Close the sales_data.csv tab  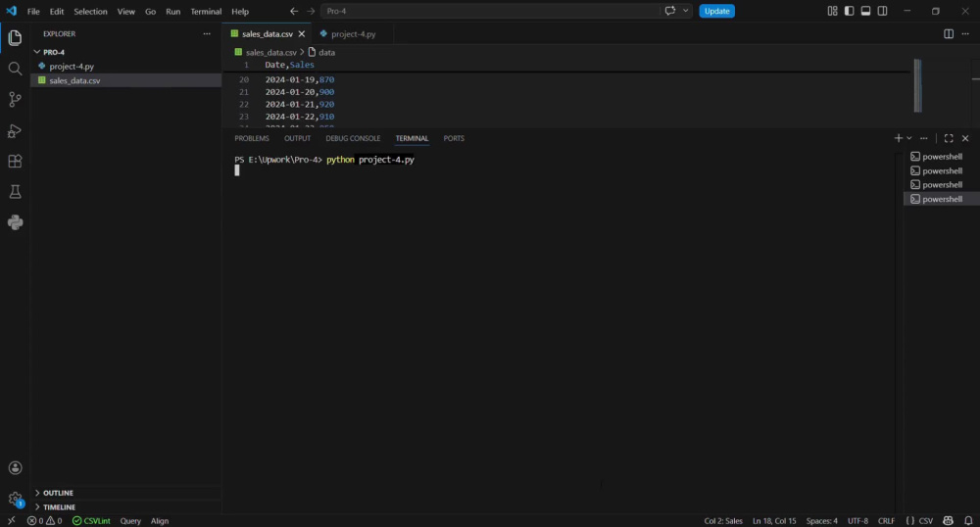point(301,33)
